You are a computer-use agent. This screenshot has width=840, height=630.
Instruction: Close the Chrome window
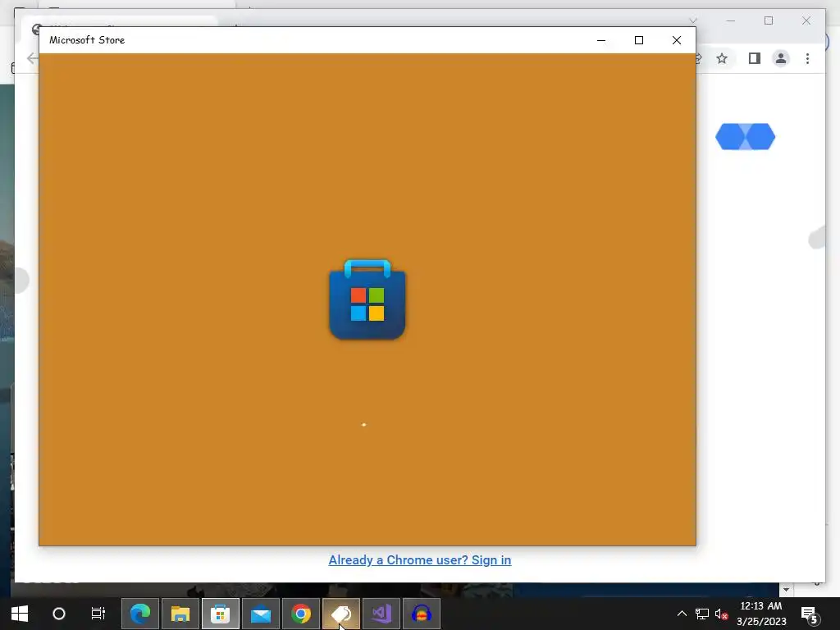coord(806,21)
